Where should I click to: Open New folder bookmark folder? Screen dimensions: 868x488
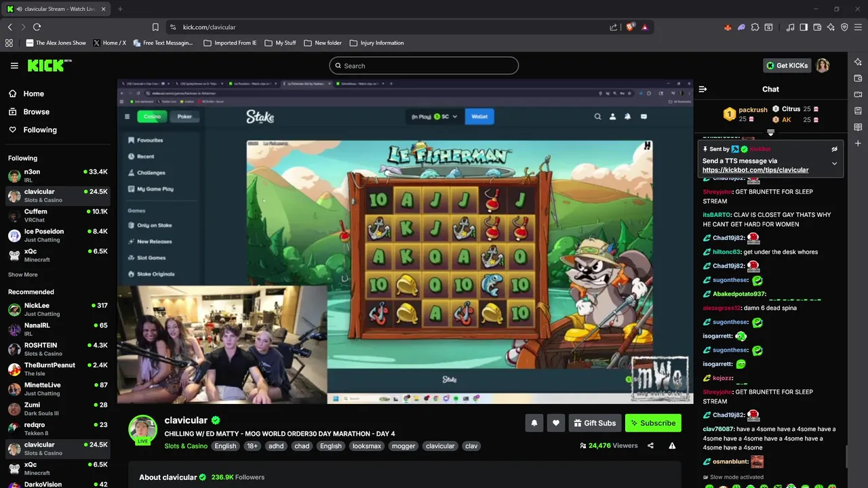(323, 43)
